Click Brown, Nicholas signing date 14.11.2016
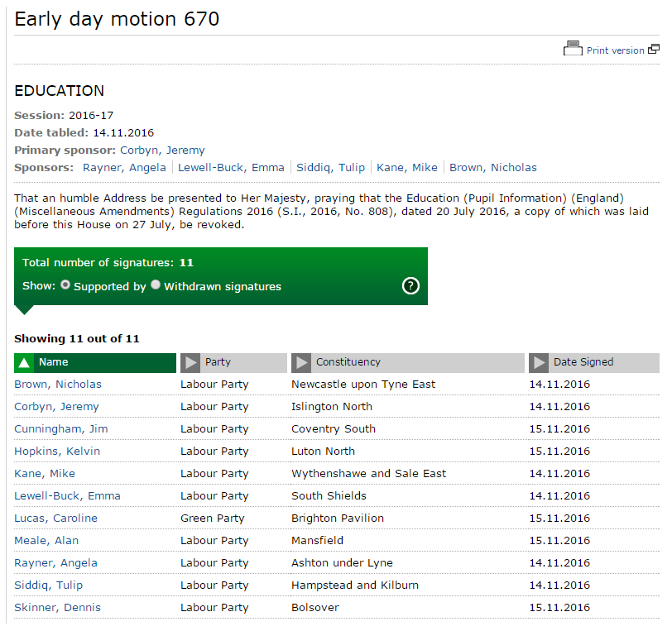 (x=559, y=385)
